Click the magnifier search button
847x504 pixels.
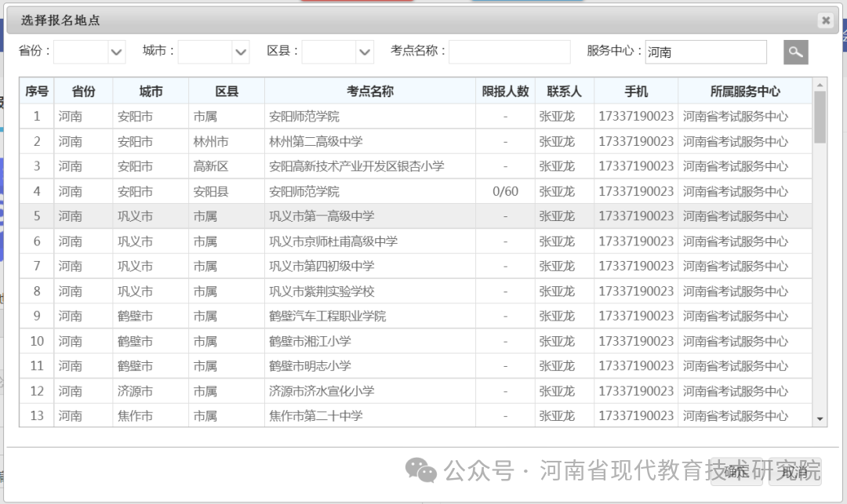796,53
